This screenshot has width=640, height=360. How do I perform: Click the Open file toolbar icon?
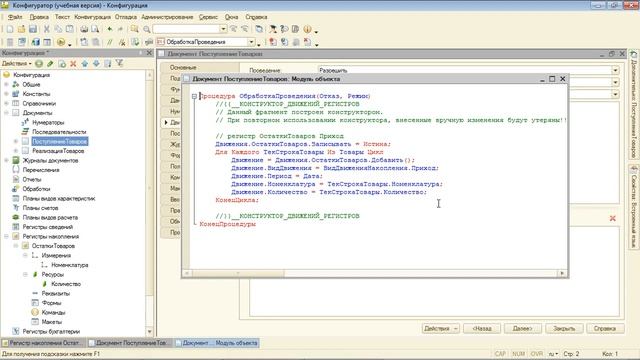pyautogui.click(x=21, y=29)
